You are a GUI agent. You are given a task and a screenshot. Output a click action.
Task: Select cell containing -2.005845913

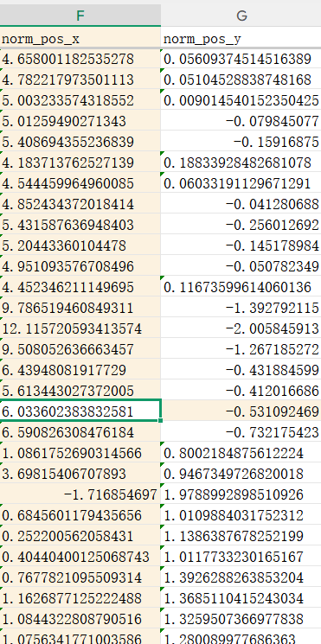point(241,328)
